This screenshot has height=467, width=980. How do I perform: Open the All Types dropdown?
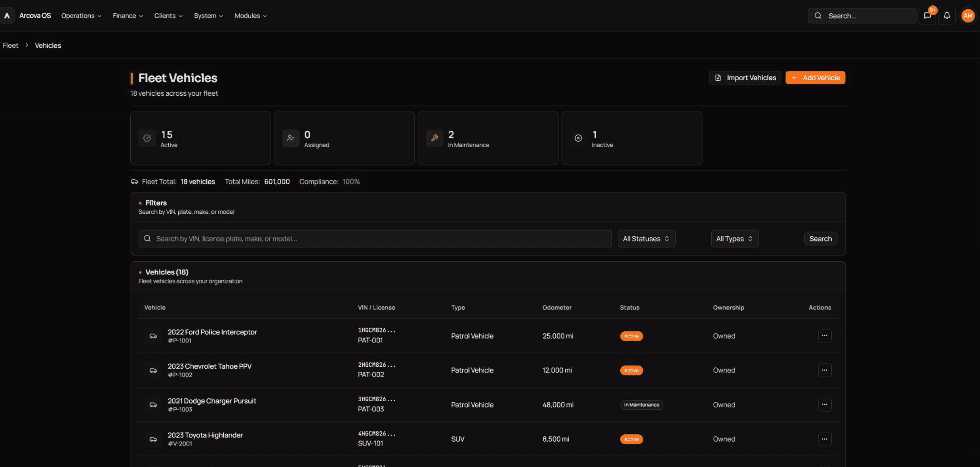pos(734,239)
